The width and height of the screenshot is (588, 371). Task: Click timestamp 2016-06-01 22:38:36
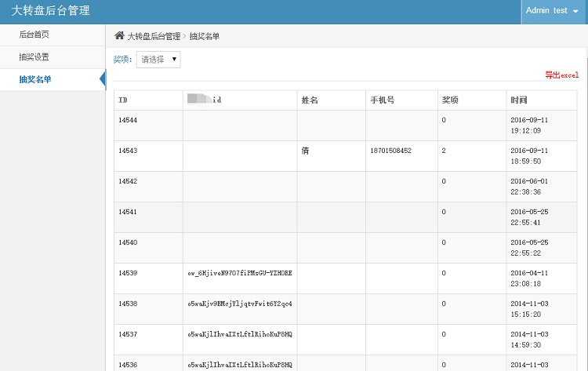(x=529, y=187)
